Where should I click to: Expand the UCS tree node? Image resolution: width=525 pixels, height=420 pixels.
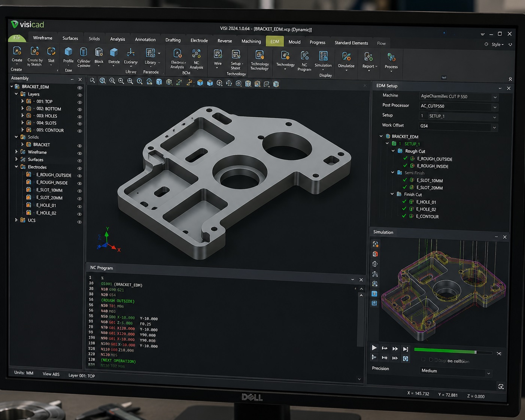coord(16,220)
